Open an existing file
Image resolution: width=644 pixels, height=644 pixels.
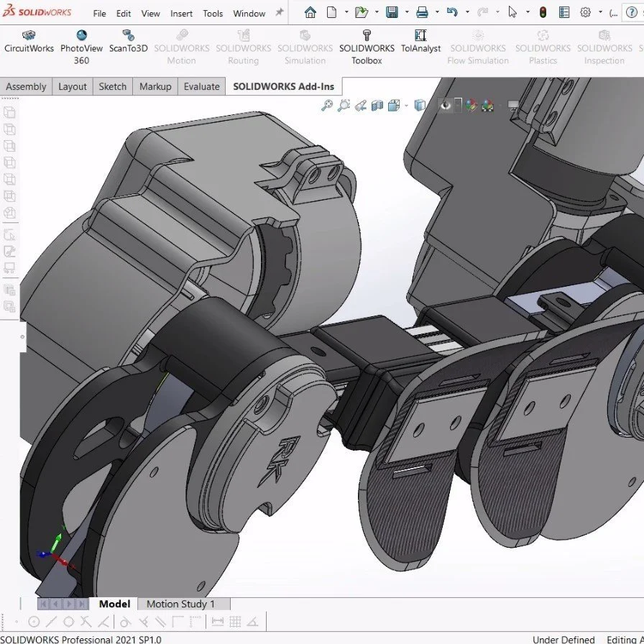pos(362,12)
